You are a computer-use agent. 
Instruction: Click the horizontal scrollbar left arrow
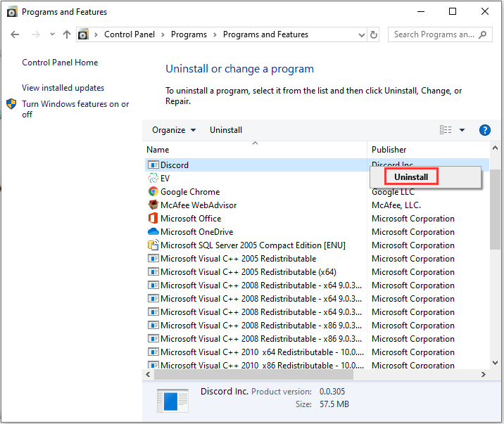148,374
